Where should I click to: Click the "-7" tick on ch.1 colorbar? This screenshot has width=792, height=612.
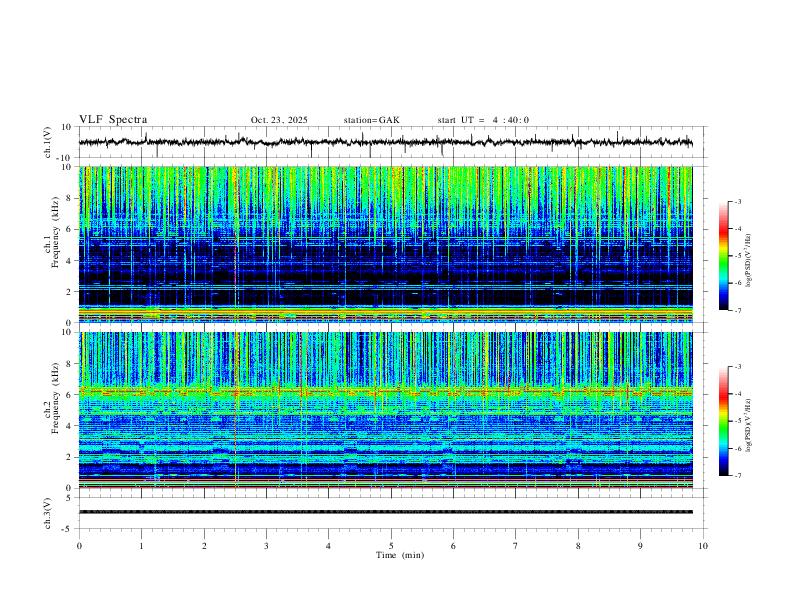[737, 310]
